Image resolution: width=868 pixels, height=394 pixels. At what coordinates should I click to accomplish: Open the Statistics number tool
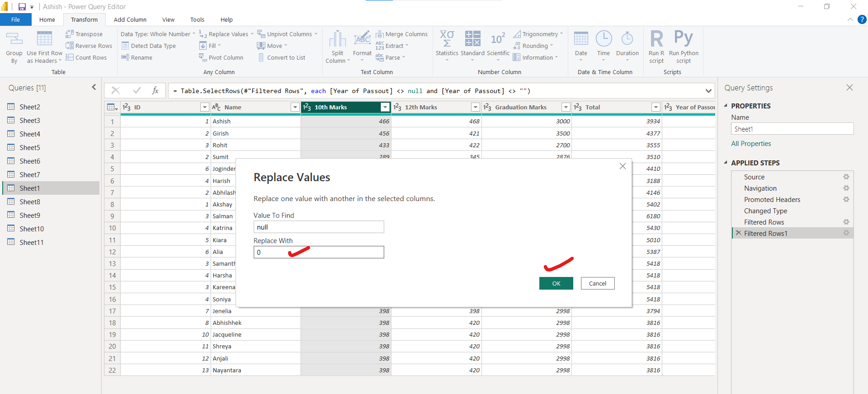[447, 39]
